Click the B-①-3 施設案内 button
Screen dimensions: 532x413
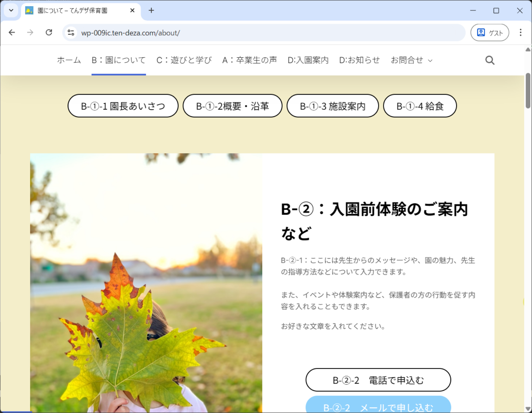tap(332, 106)
